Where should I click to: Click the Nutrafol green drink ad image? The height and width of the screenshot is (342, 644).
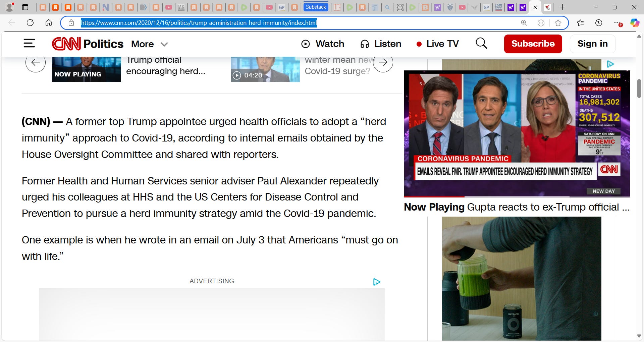pos(522,278)
